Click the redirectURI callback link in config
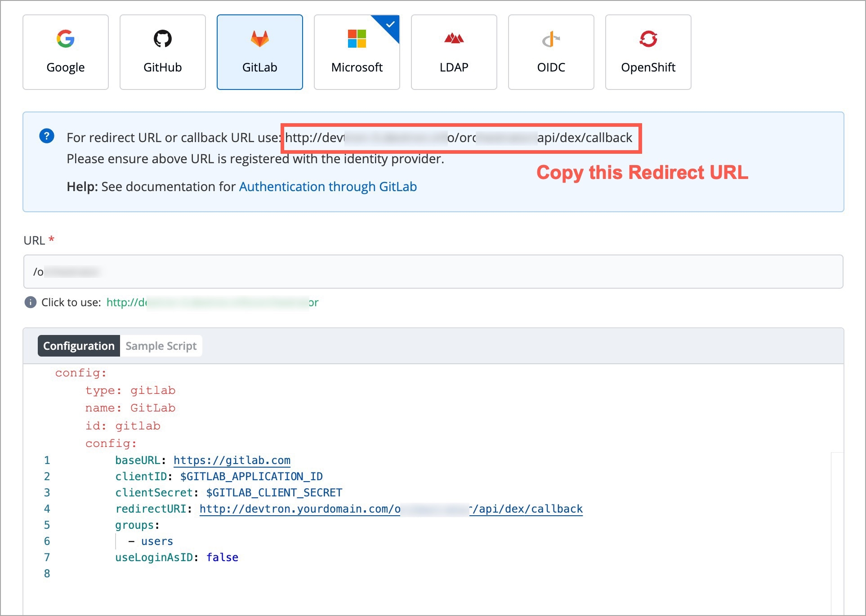 point(390,509)
